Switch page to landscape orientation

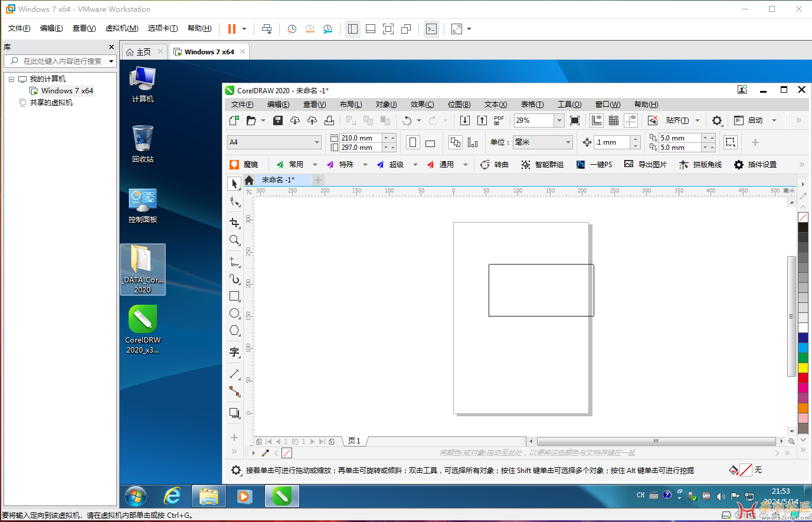(x=430, y=142)
